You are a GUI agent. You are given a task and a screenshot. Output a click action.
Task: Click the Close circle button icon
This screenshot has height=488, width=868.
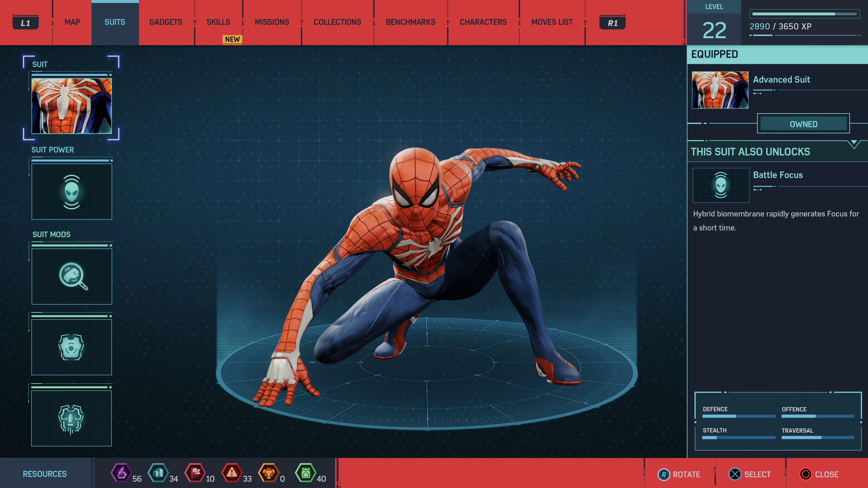click(x=806, y=474)
